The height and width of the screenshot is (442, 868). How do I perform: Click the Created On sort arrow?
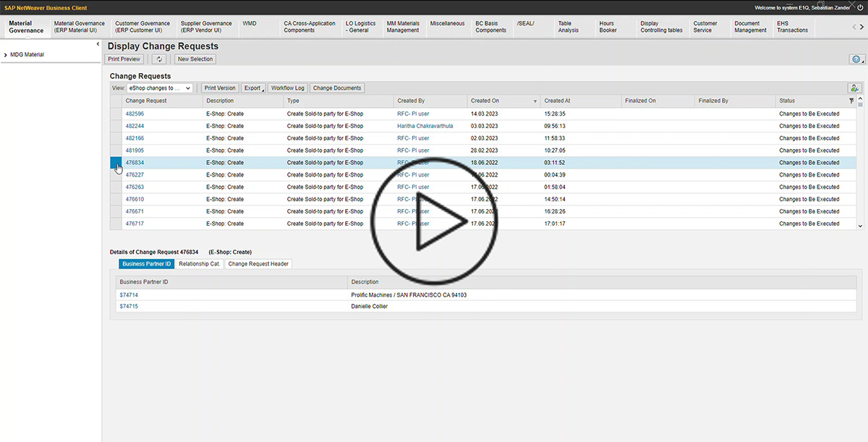535,101
